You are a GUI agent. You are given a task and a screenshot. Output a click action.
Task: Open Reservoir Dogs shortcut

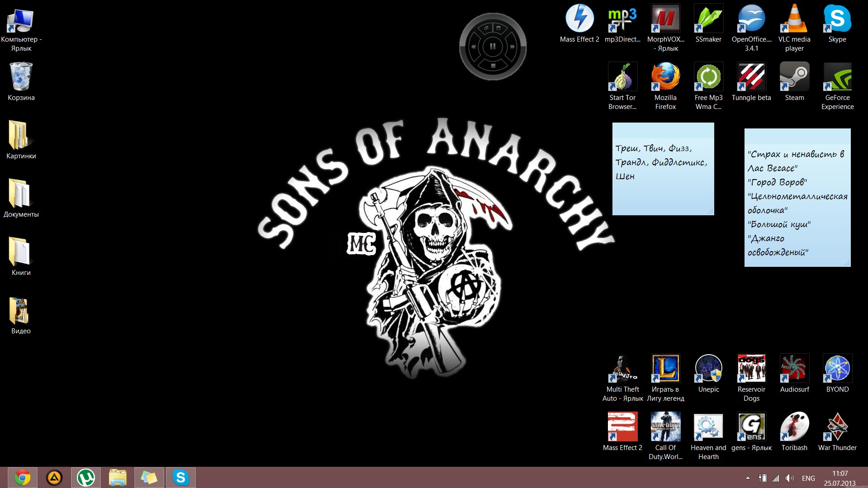(751, 368)
